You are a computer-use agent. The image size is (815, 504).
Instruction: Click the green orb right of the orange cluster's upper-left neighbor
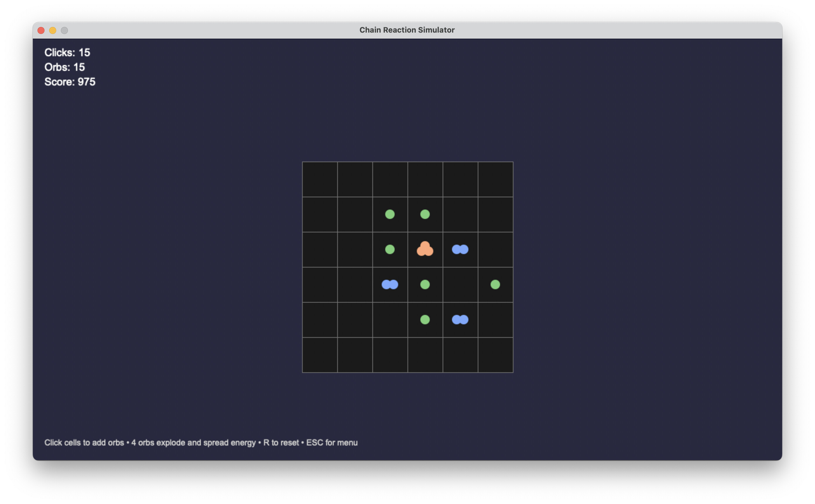pyautogui.click(x=425, y=214)
